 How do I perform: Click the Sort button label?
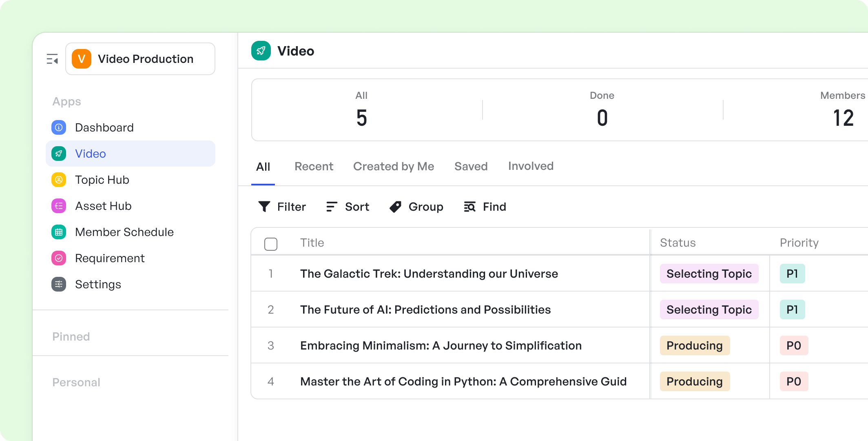[x=357, y=207]
